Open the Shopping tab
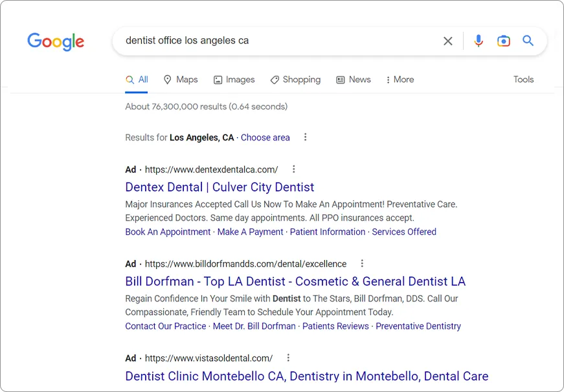The image size is (564, 392). pyautogui.click(x=295, y=80)
